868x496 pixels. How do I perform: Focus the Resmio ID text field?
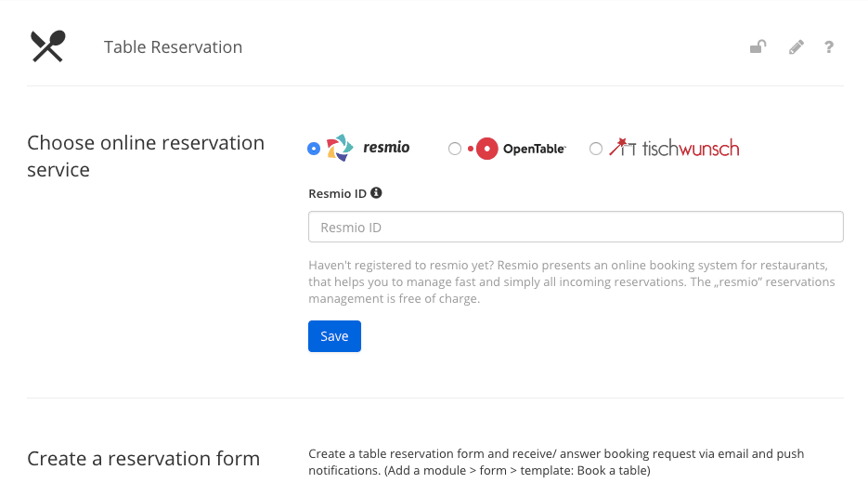tap(576, 227)
